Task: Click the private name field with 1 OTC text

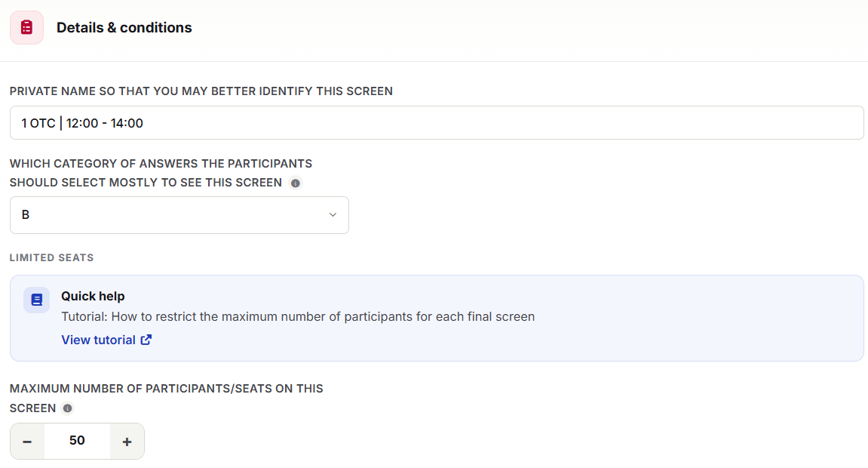Action: [437, 123]
